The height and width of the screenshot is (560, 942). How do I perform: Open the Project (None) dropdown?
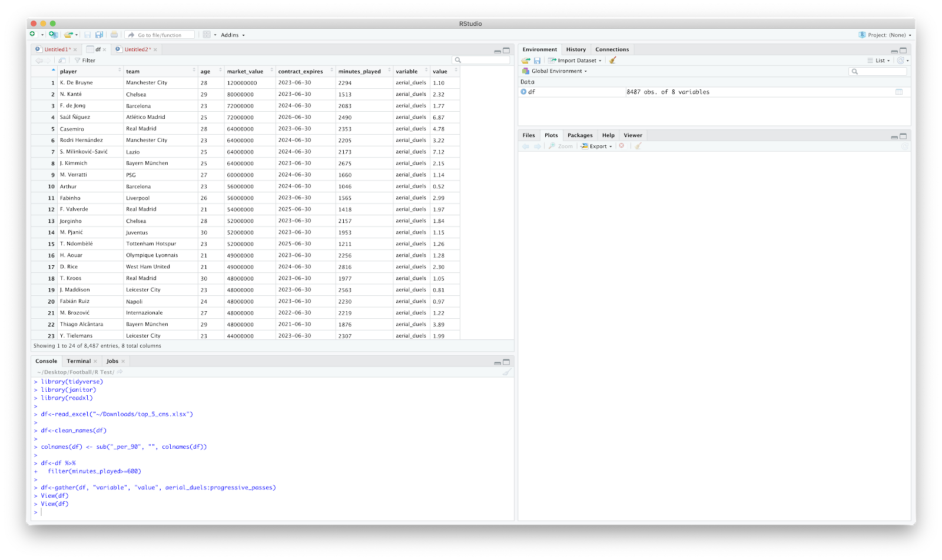885,35
